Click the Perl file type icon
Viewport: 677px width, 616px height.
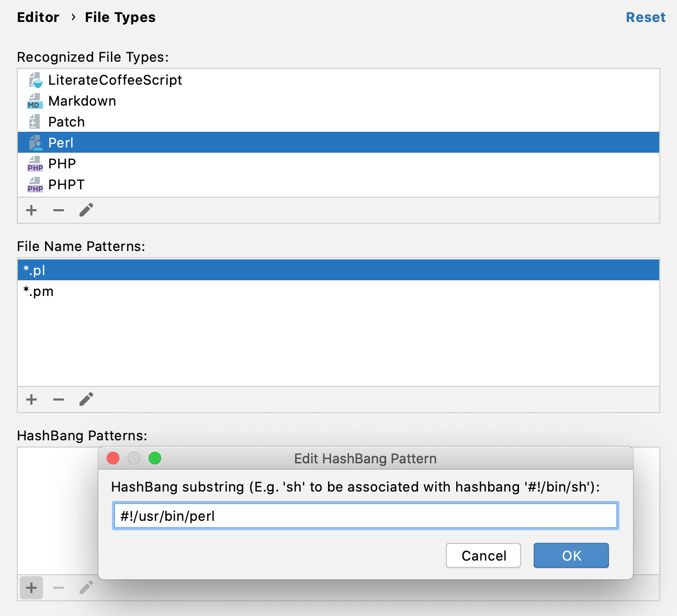point(35,143)
